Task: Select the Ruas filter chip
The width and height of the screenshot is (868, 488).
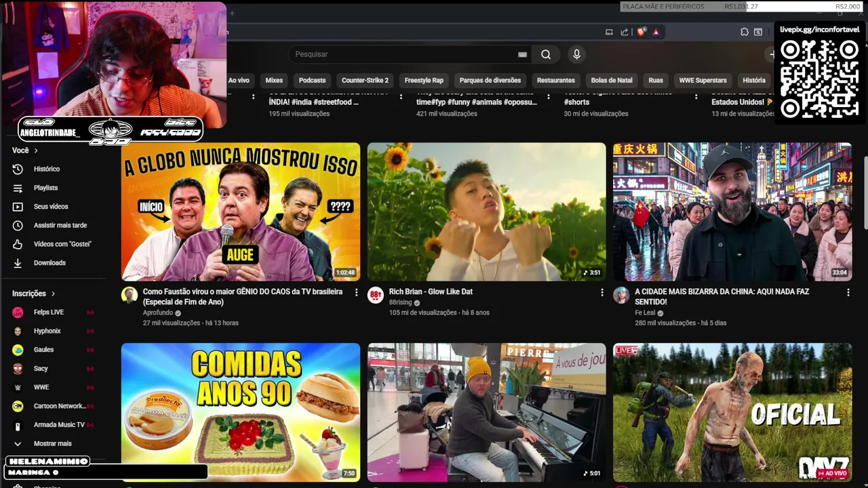Action: point(656,80)
